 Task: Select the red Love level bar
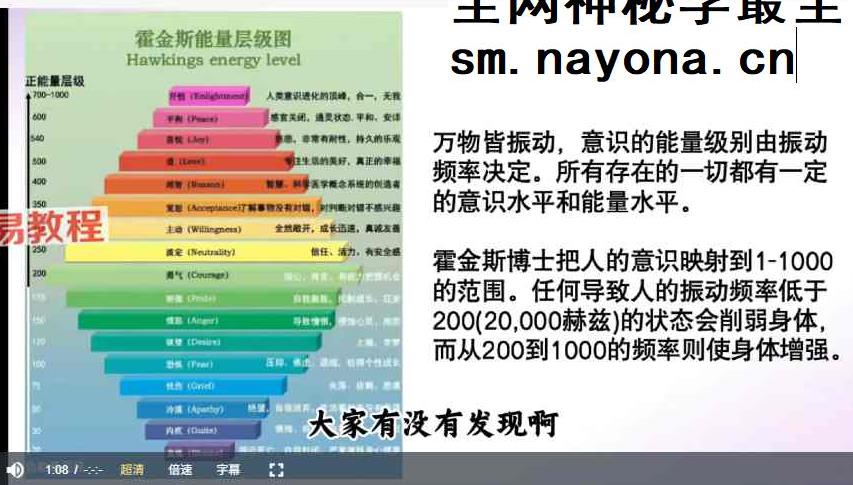(207, 161)
